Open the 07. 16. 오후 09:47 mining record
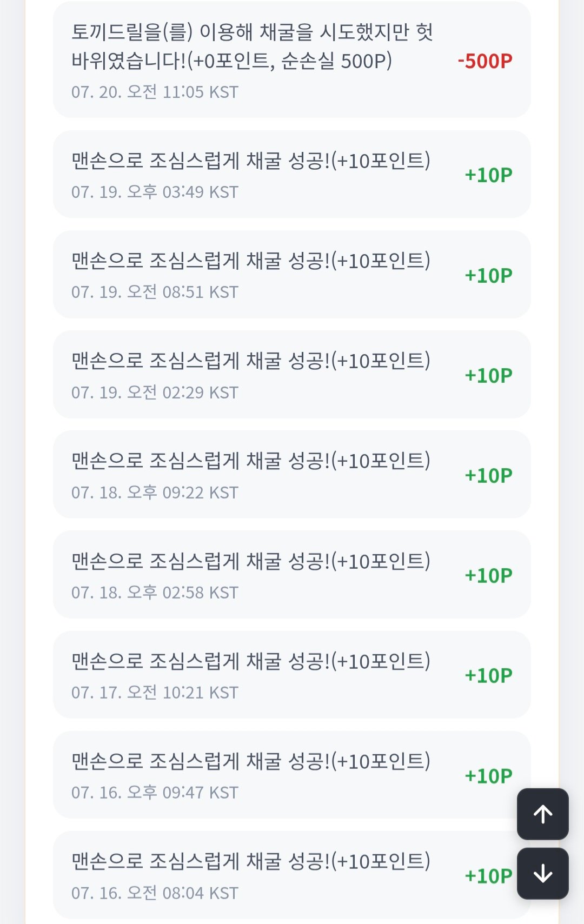This screenshot has height=924, width=584. point(291,774)
